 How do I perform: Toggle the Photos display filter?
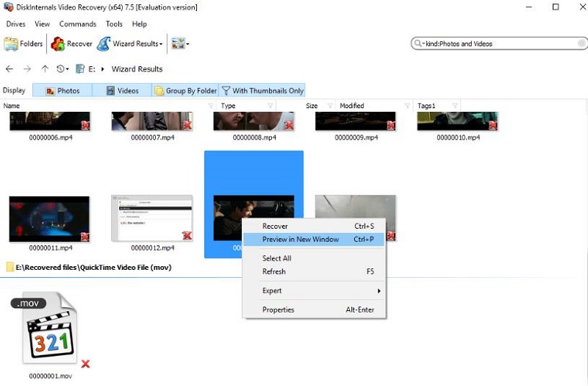click(x=62, y=90)
